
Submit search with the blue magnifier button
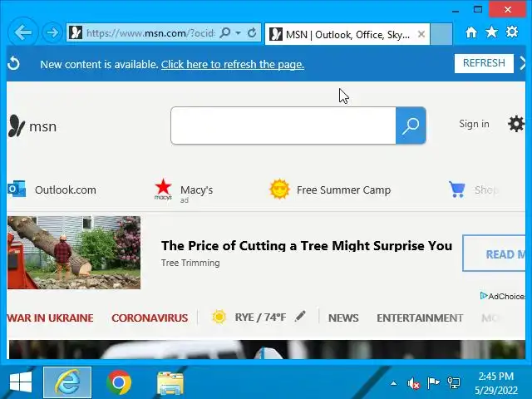[x=411, y=126]
